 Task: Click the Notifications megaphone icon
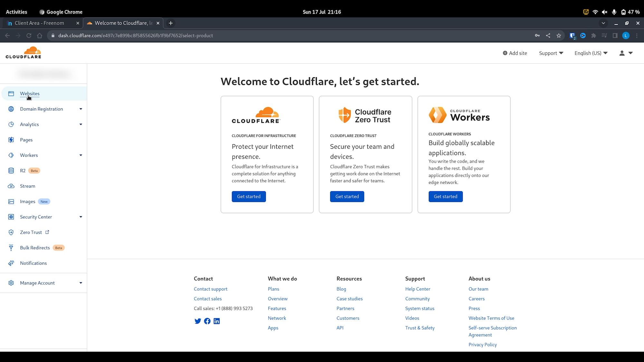(11, 263)
